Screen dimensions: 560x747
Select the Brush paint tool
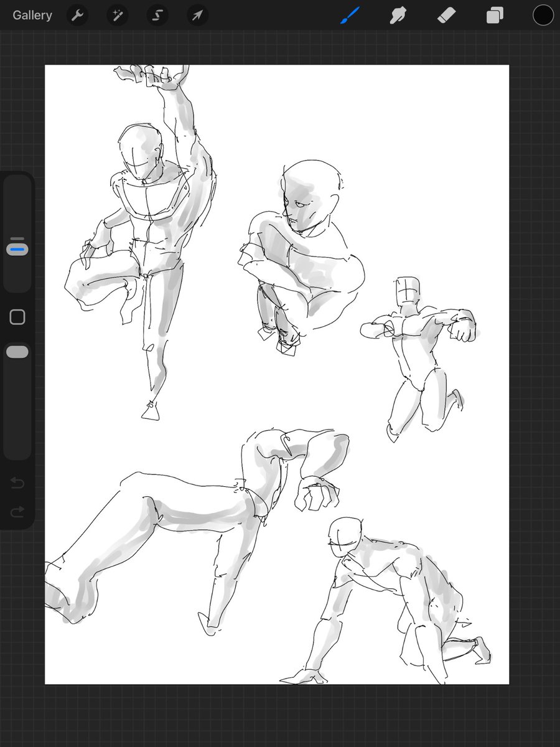tap(350, 16)
